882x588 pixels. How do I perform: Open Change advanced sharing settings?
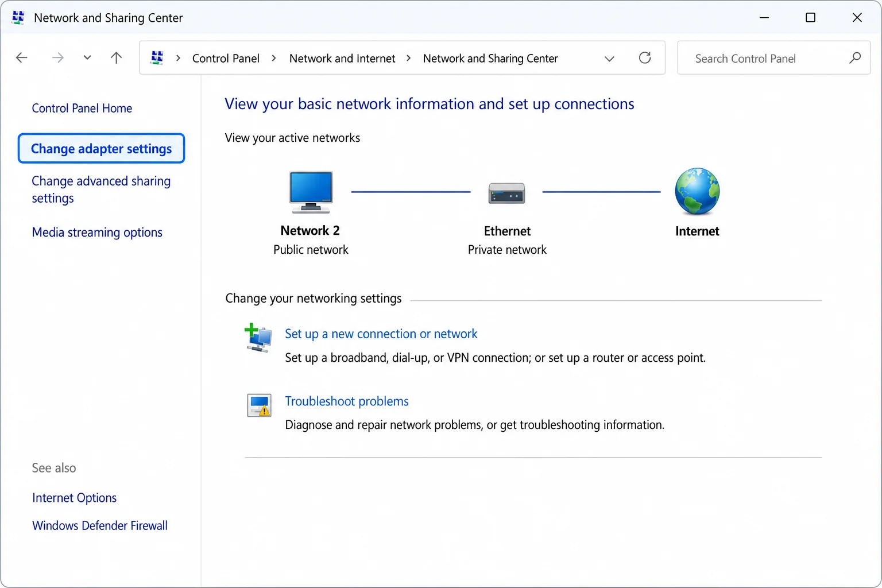[101, 189]
